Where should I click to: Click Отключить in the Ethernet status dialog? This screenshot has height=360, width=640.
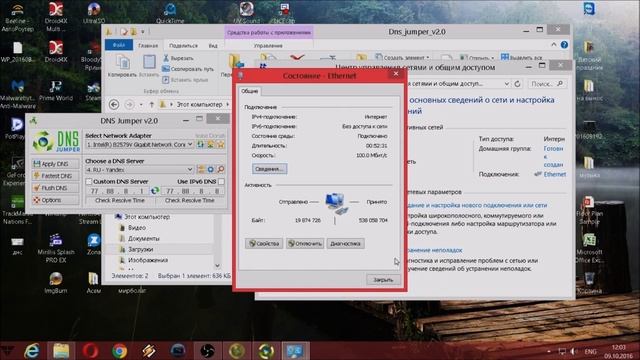(305, 244)
